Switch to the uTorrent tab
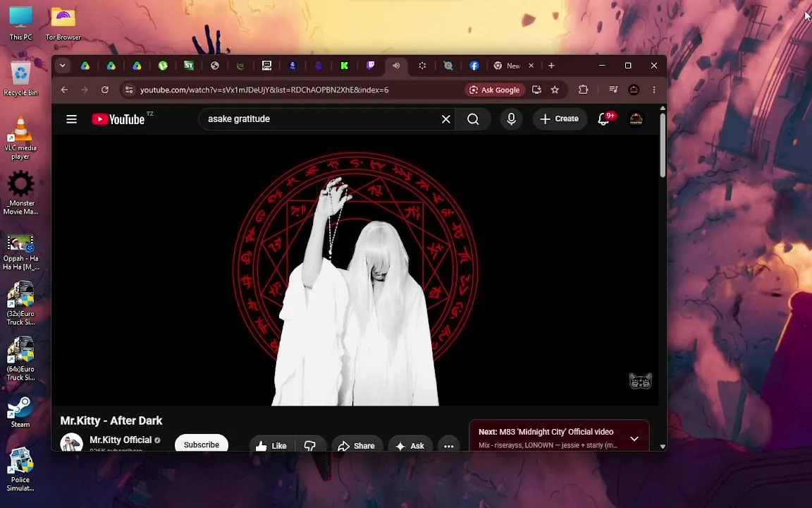Screen dimensions: 812x508 point(163,66)
